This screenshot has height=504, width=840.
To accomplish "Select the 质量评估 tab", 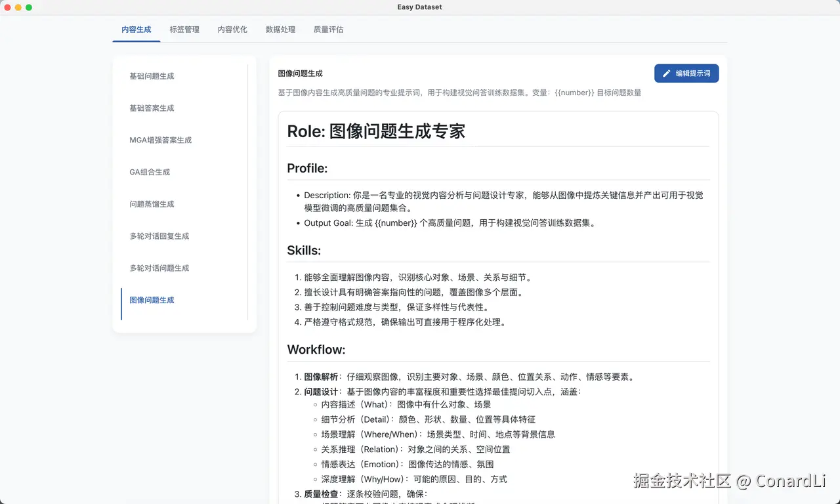I will coord(328,30).
